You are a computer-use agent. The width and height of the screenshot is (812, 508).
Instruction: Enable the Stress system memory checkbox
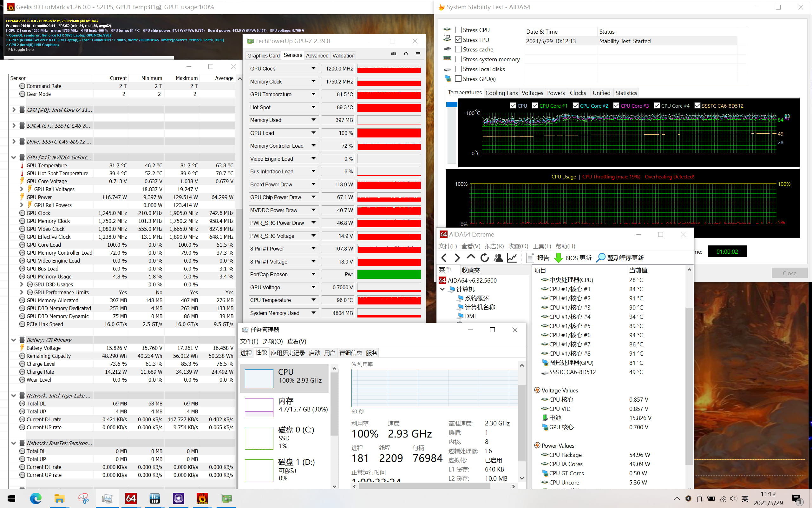(x=458, y=59)
